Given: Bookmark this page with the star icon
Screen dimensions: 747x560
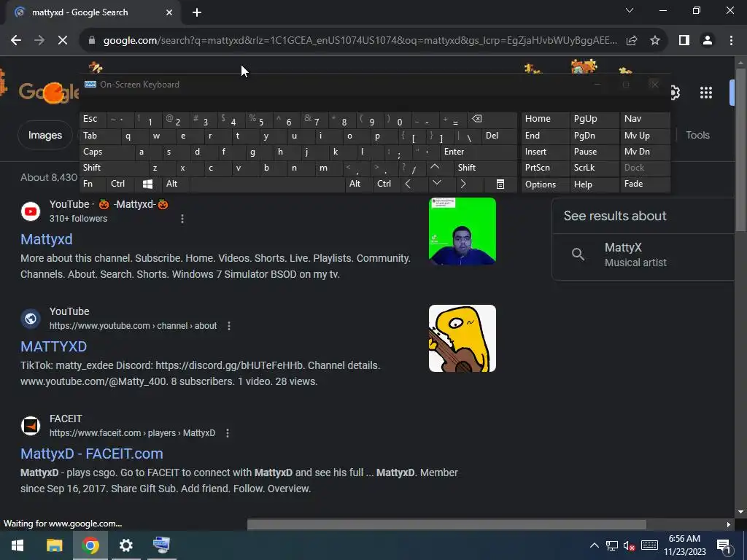Looking at the screenshot, I should tap(655, 41).
